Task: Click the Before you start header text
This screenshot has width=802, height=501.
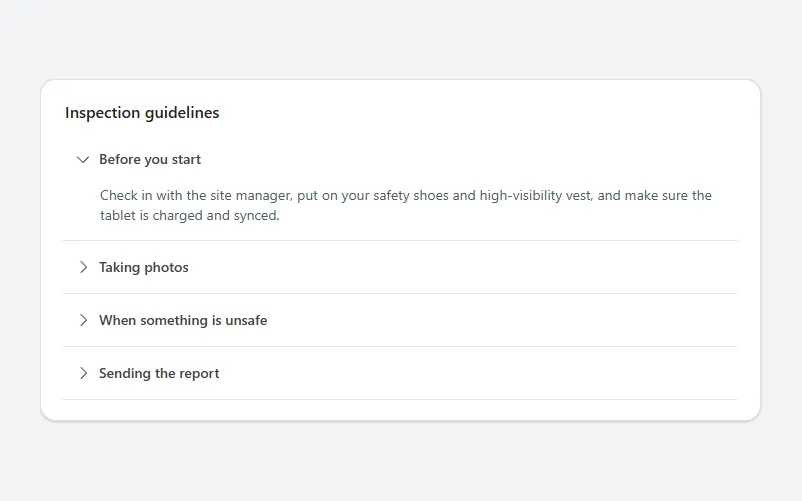Action: 150,160
